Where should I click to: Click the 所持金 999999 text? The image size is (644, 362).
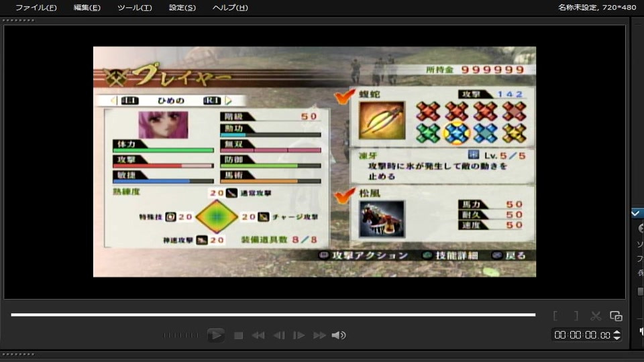475,70
